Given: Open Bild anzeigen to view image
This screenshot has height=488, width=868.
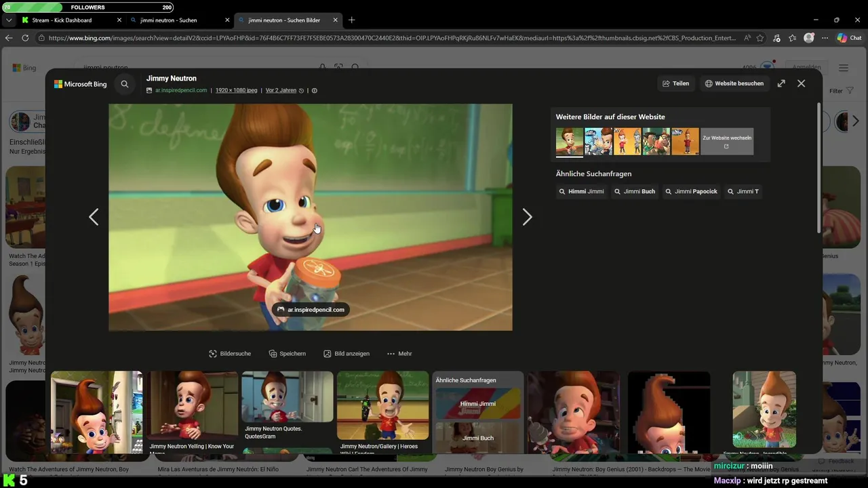Looking at the screenshot, I should 347,354.
